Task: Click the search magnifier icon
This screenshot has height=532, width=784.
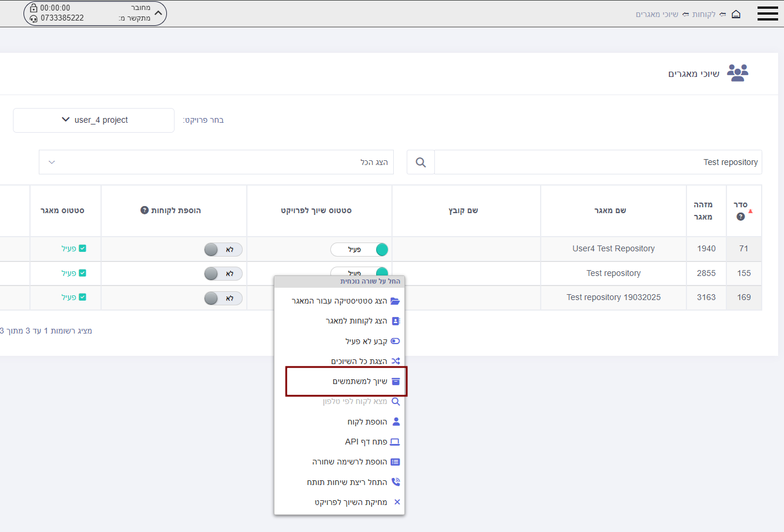Action: tap(421, 162)
